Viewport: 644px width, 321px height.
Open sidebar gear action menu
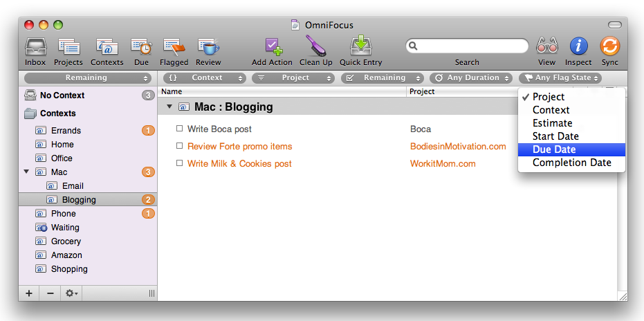[72, 293]
